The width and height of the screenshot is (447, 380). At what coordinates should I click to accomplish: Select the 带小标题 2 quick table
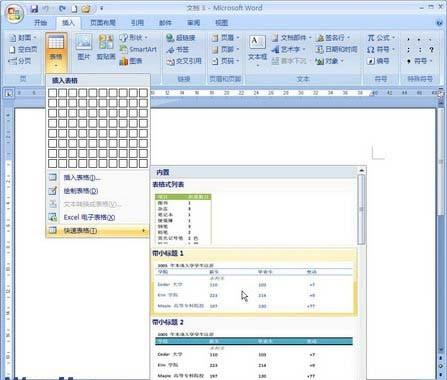(x=254, y=349)
